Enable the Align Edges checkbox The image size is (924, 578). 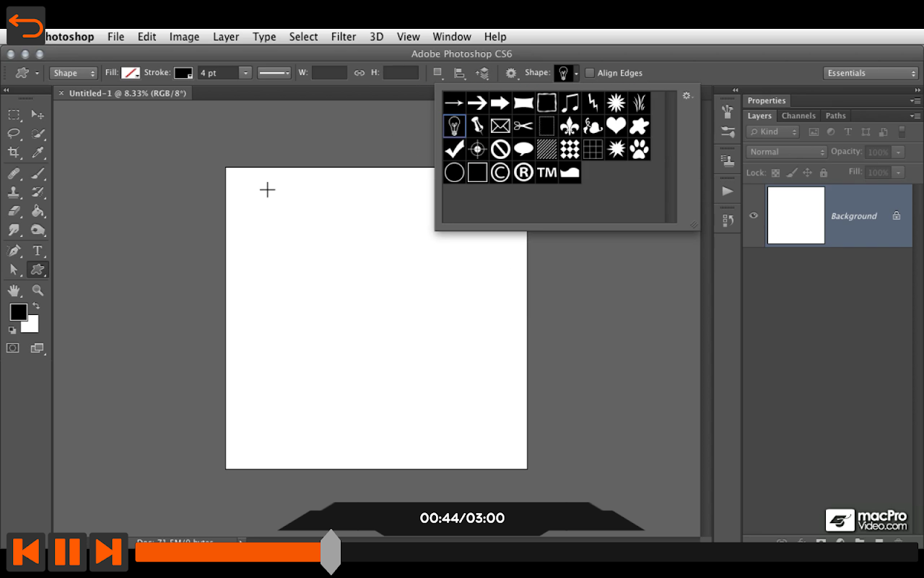tap(590, 73)
